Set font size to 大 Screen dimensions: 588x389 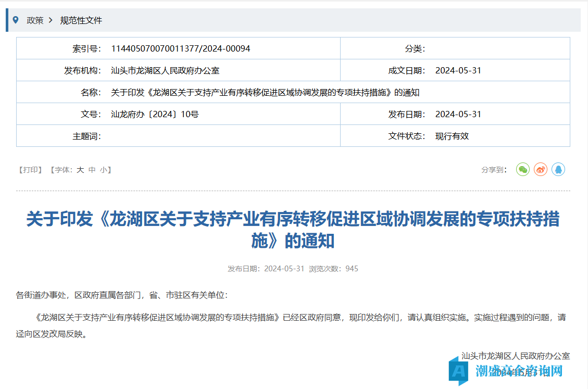click(80, 170)
